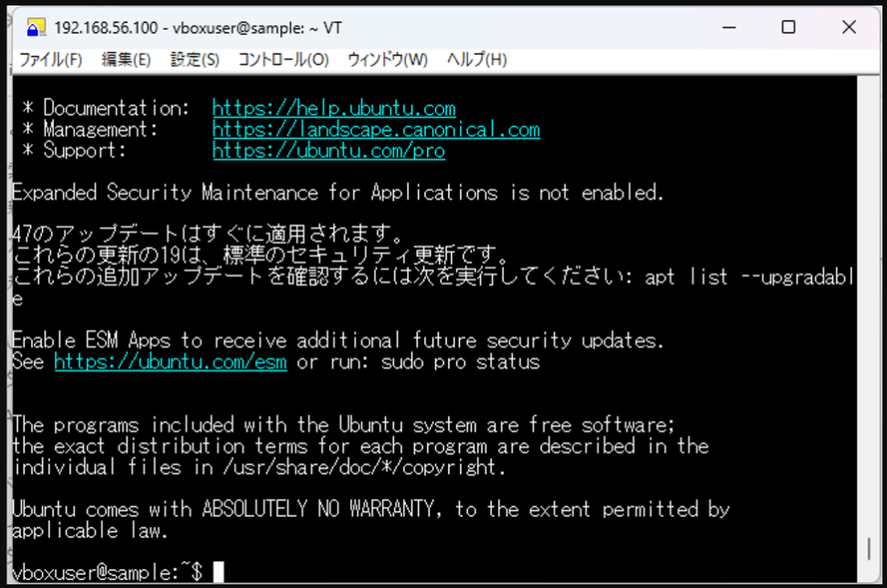
Task: Click the text 'Expanded Security Maintenance for Applications'
Action: click(x=254, y=193)
